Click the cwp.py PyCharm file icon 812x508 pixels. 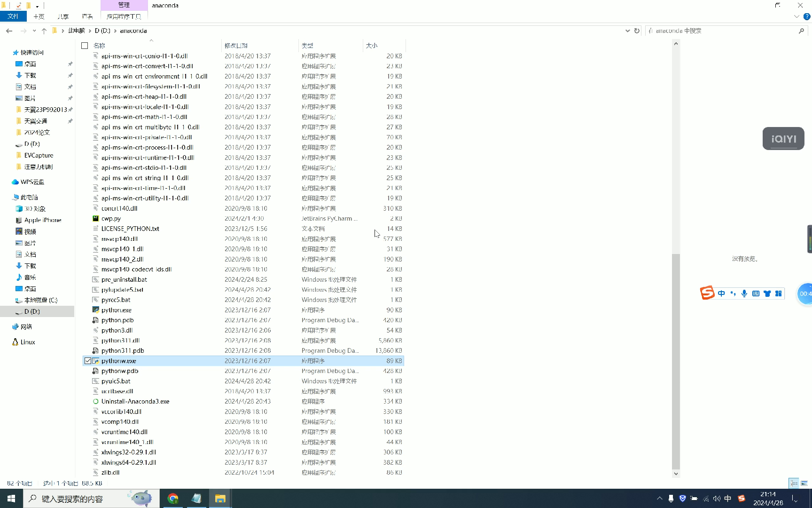(x=95, y=219)
